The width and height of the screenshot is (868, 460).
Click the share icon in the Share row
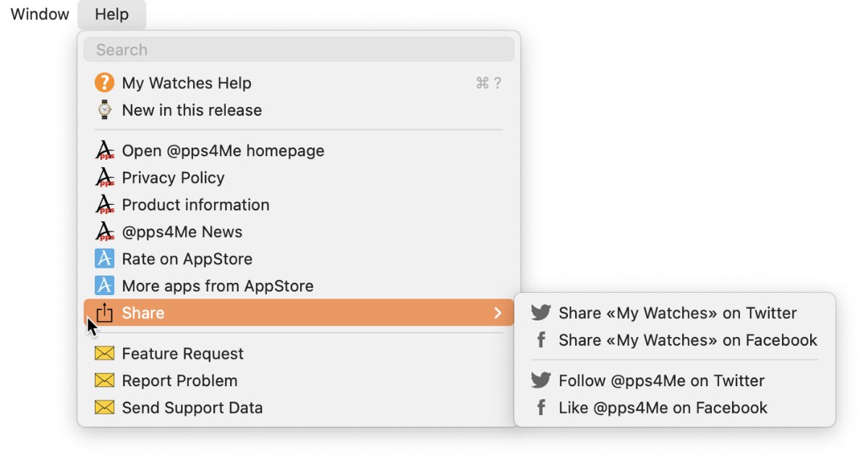coord(105,312)
